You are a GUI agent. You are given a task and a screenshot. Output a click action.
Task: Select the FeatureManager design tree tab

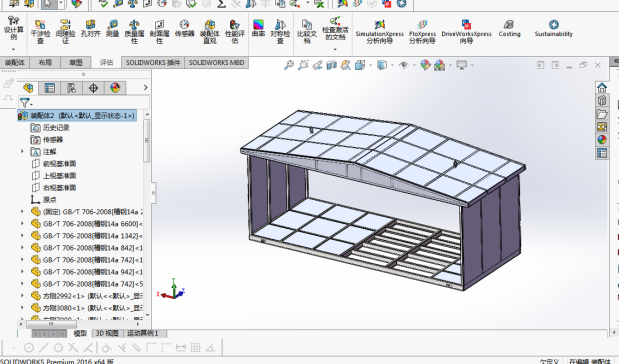(28, 88)
